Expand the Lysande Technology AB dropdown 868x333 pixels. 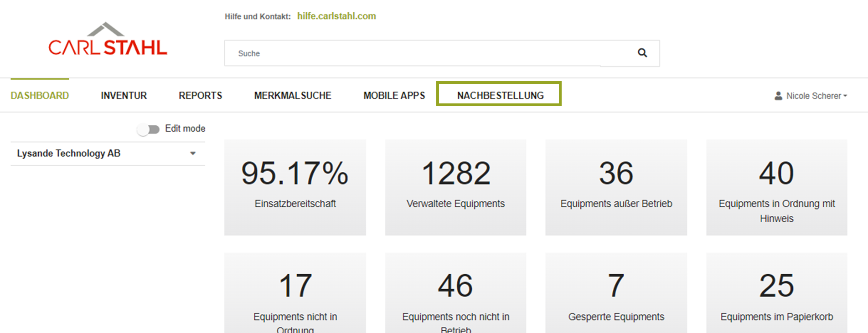(193, 154)
